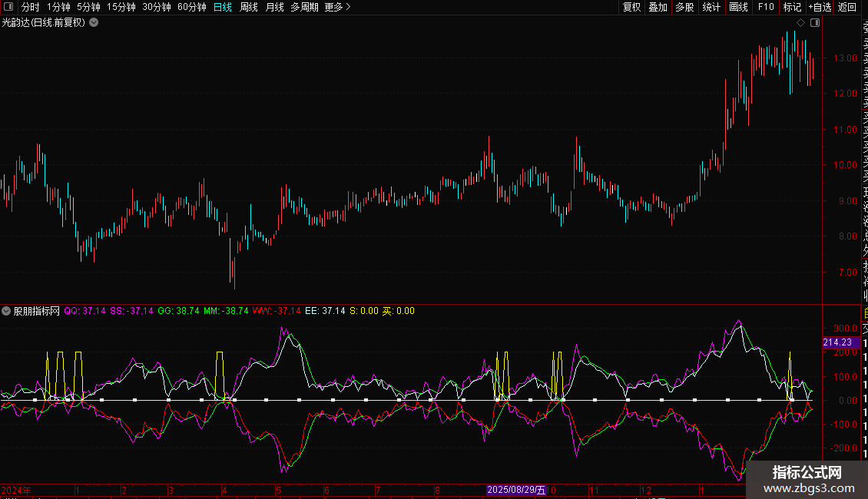Click the 2025/08/29 date marker on timeline
Screen dimensions: 868x499
pos(516,490)
